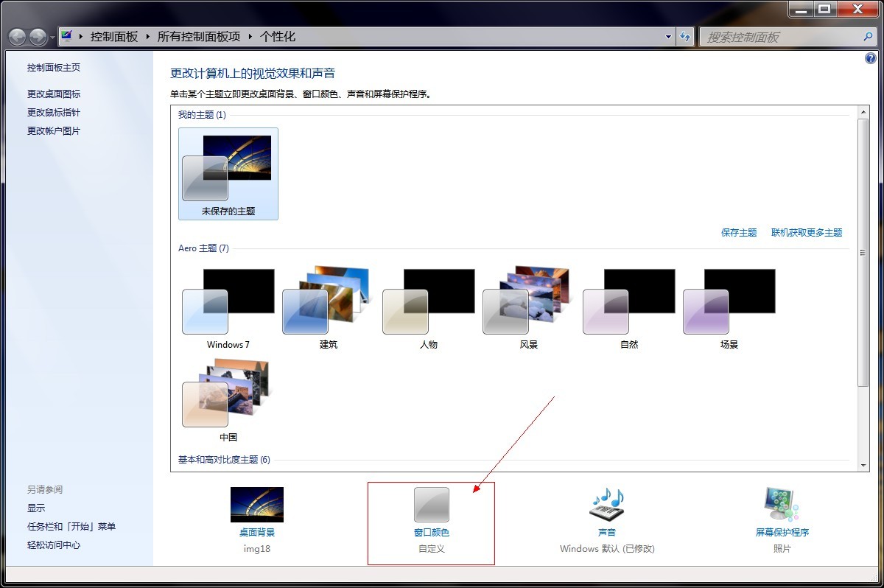Click the forward navigation arrow

click(38, 37)
